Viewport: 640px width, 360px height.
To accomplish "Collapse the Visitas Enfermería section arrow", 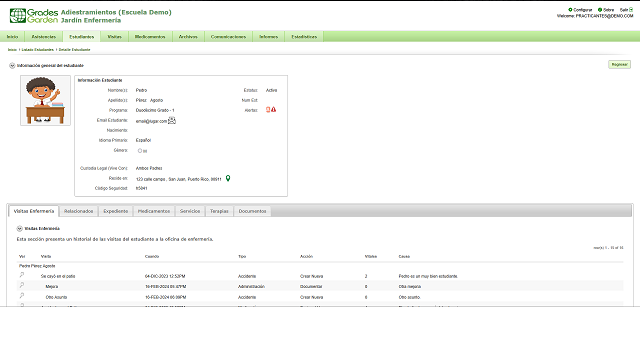I will coord(20,229).
